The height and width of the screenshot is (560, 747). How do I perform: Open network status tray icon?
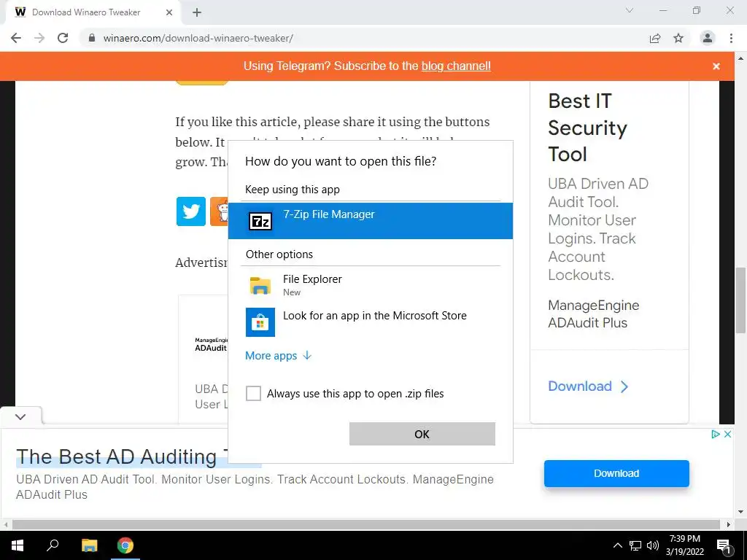point(635,545)
